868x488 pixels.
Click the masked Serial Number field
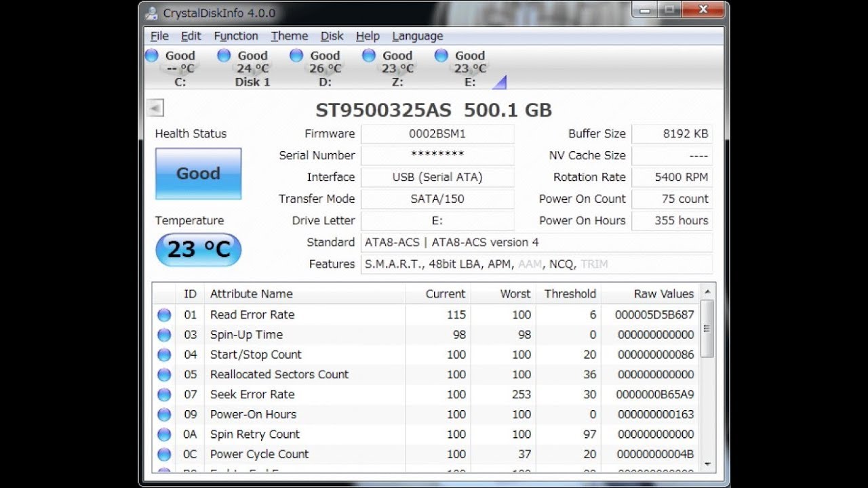point(437,155)
